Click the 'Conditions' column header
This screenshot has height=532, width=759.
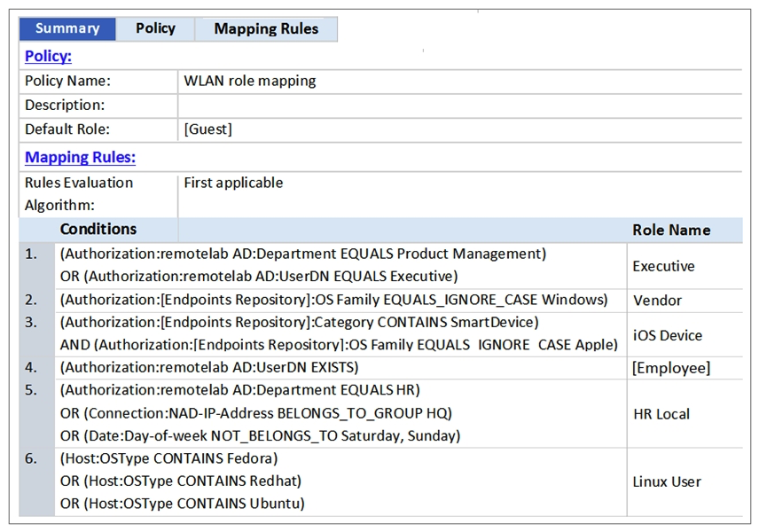[98, 229]
